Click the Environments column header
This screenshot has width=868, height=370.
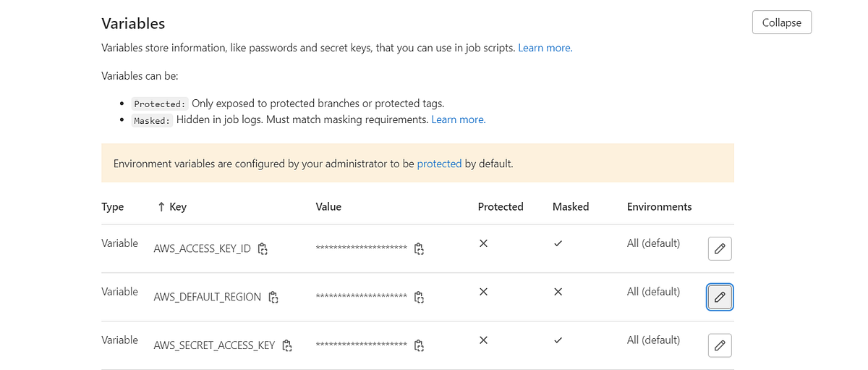pyautogui.click(x=660, y=207)
